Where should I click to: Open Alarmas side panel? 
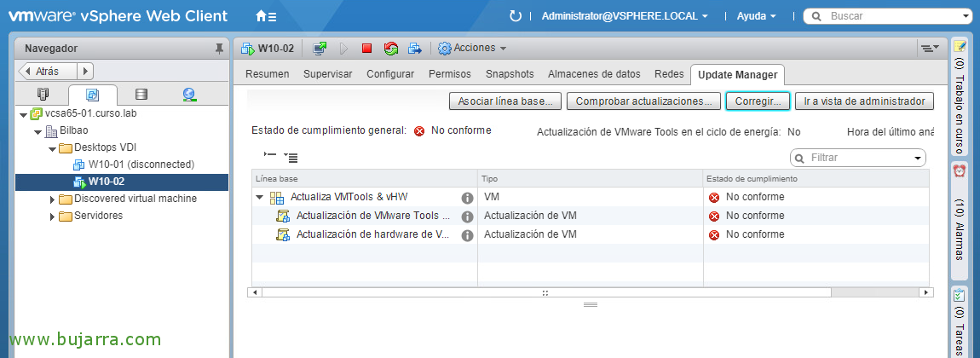(960, 221)
